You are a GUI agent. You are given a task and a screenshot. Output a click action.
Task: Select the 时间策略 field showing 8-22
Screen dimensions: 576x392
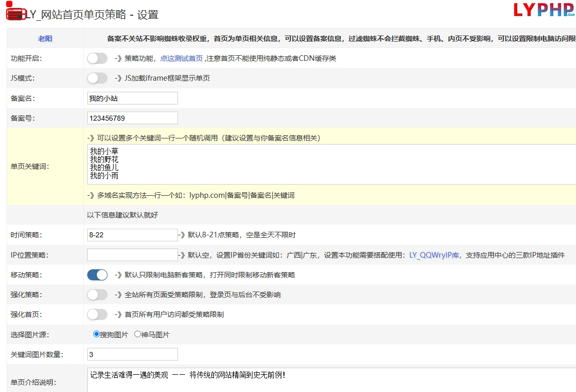point(133,235)
